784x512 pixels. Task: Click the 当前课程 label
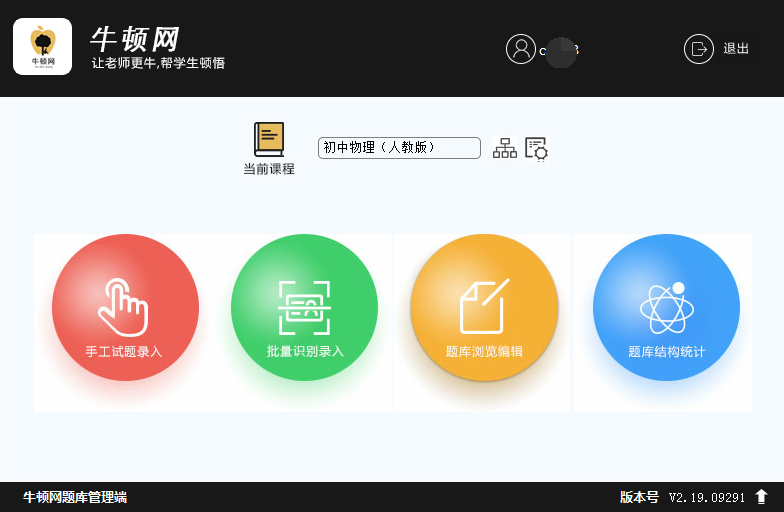click(x=269, y=169)
